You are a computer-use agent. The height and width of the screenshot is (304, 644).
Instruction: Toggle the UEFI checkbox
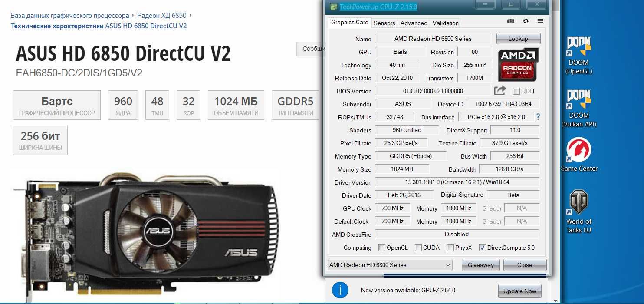pyautogui.click(x=516, y=91)
